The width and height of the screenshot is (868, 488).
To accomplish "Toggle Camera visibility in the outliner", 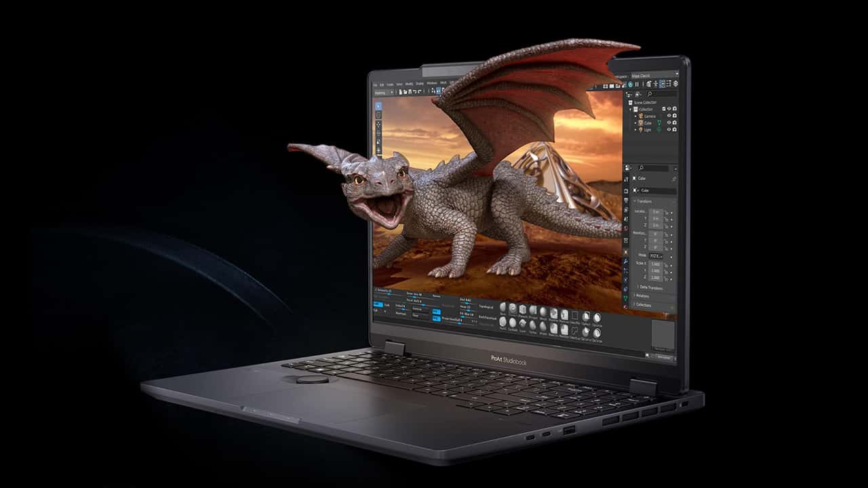I will 669,116.
